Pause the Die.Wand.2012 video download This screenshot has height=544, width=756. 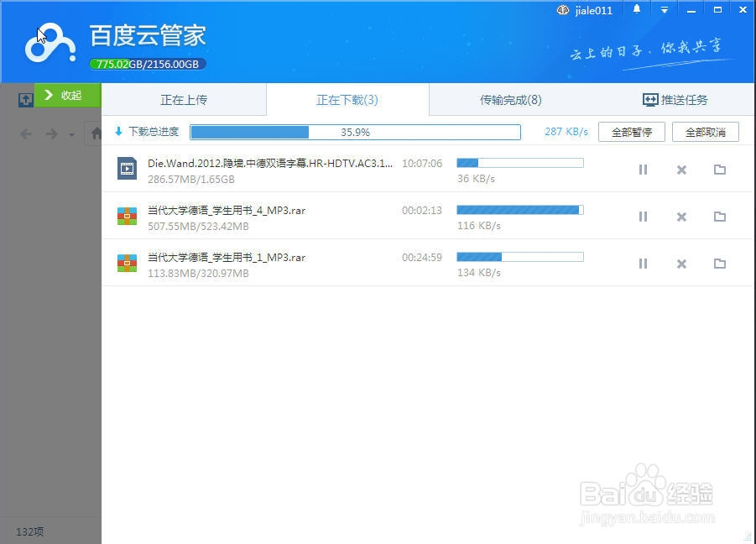[643, 170]
